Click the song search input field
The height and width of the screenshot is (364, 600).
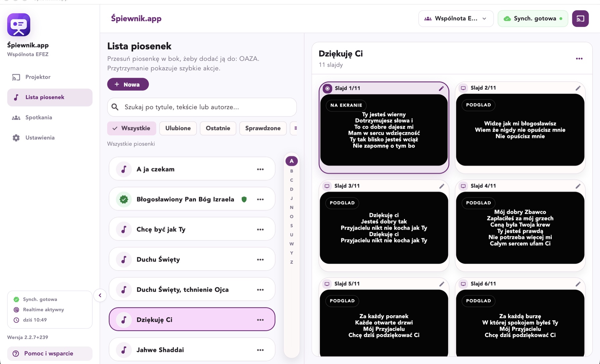coord(202,107)
